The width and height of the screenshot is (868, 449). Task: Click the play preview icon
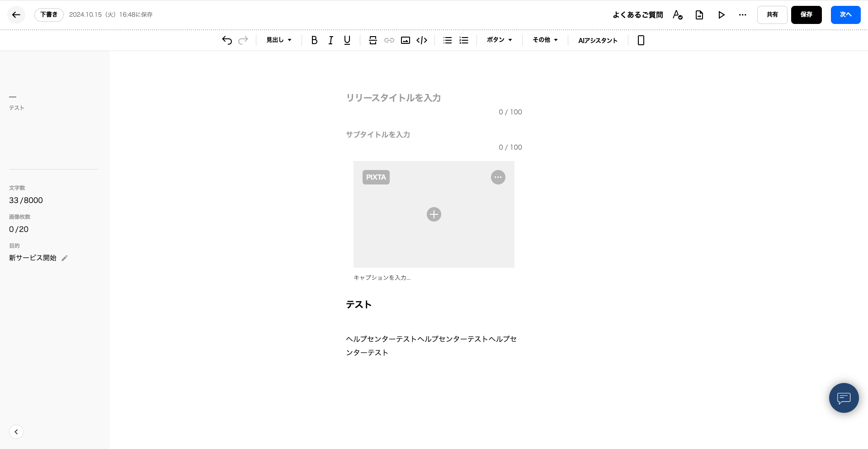722,15
